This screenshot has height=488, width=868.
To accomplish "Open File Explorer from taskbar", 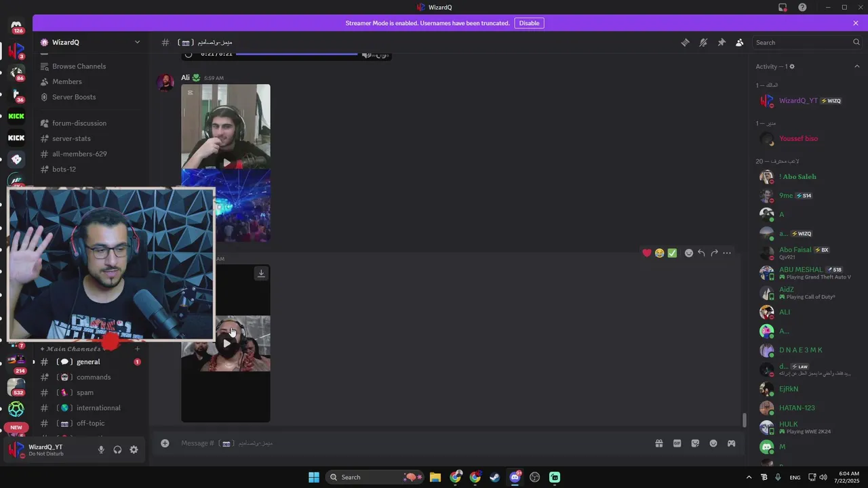I will [x=435, y=477].
